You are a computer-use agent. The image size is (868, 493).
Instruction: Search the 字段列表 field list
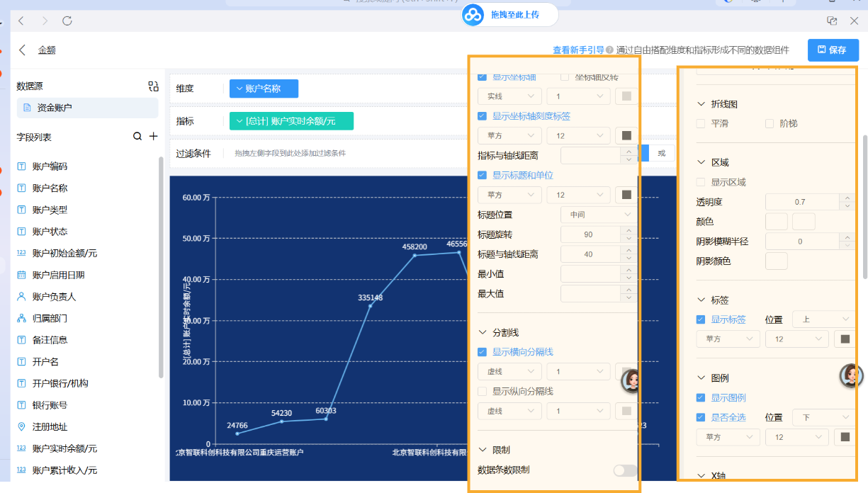pos(137,137)
